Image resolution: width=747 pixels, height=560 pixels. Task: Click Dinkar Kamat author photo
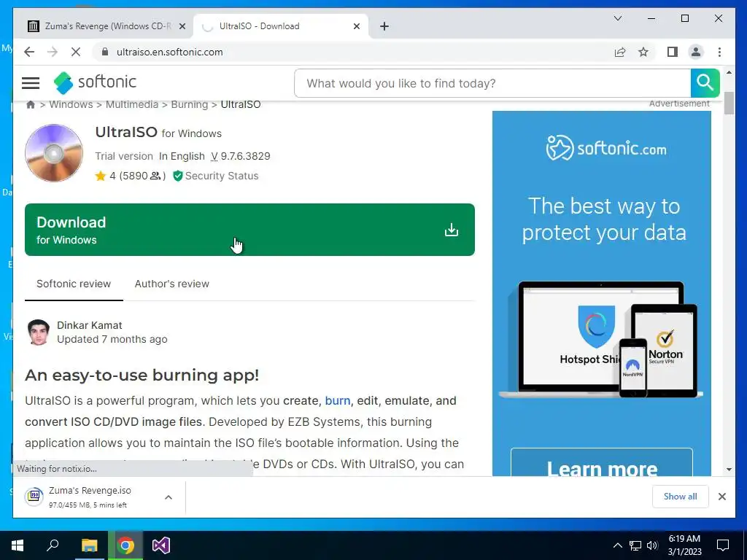[39, 332]
